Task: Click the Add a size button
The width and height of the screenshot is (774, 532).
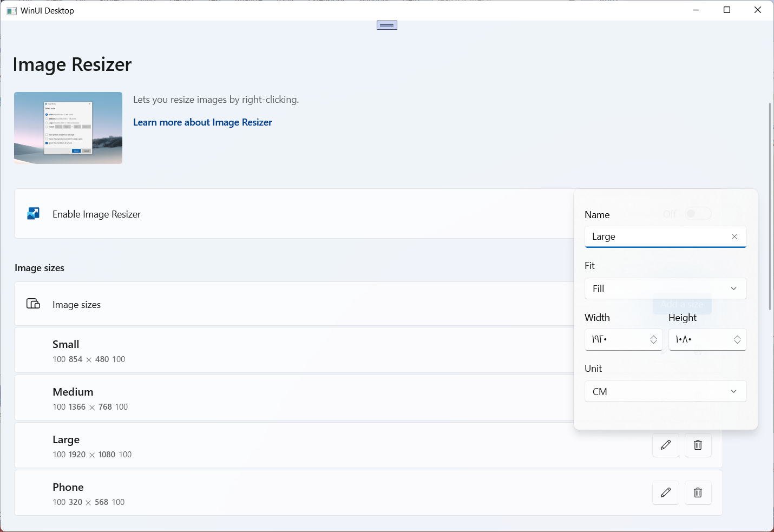Action: [x=682, y=304]
